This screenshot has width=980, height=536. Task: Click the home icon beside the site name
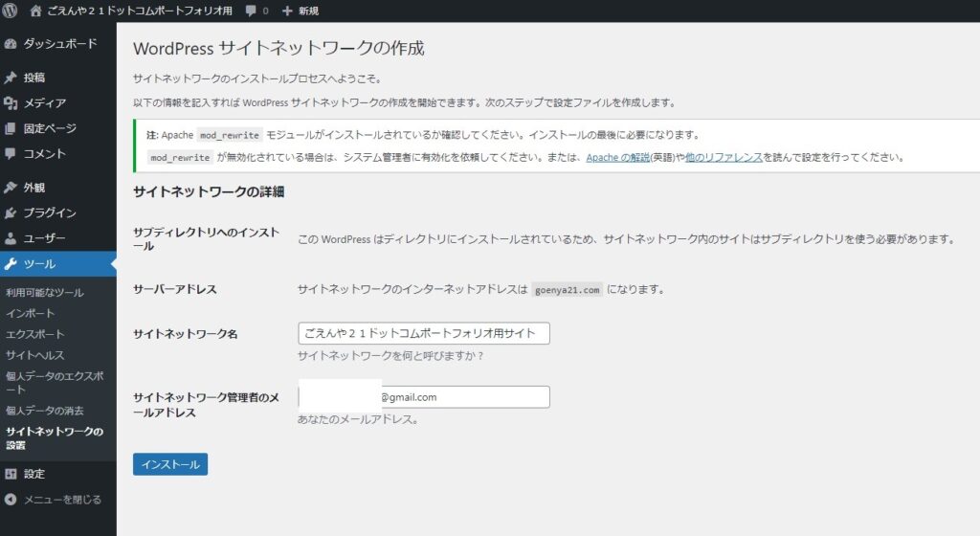coord(35,11)
